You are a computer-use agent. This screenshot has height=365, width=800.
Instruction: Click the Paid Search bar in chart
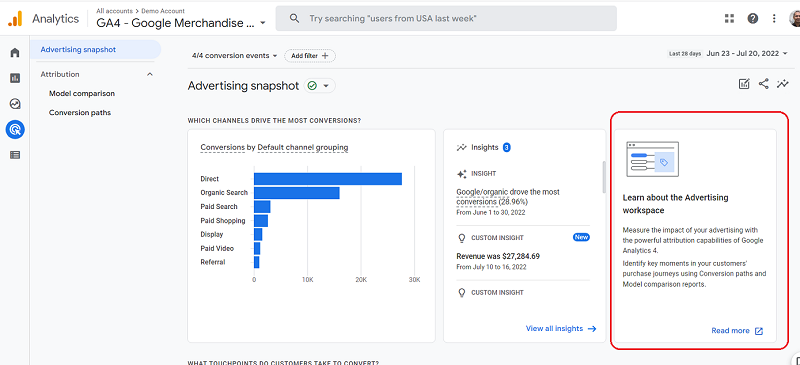click(x=262, y=207)
